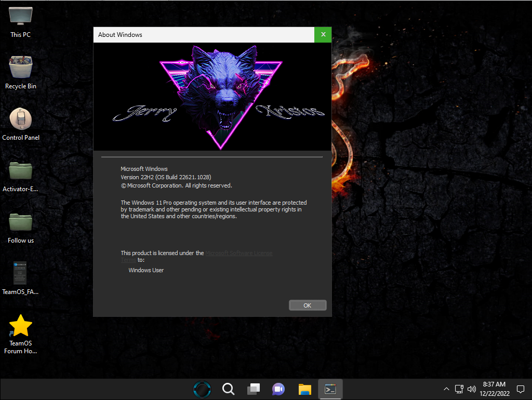Open Task View on the taskbar

[254, 389]
